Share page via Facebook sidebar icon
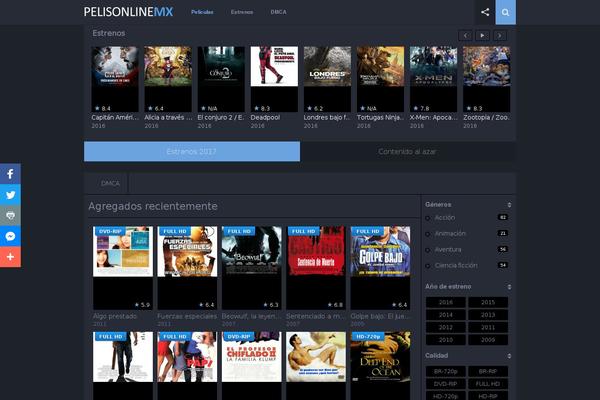Image resolution: width=600 pixels, height=400 pixels. pyautogui.click(x=10, y=174)
